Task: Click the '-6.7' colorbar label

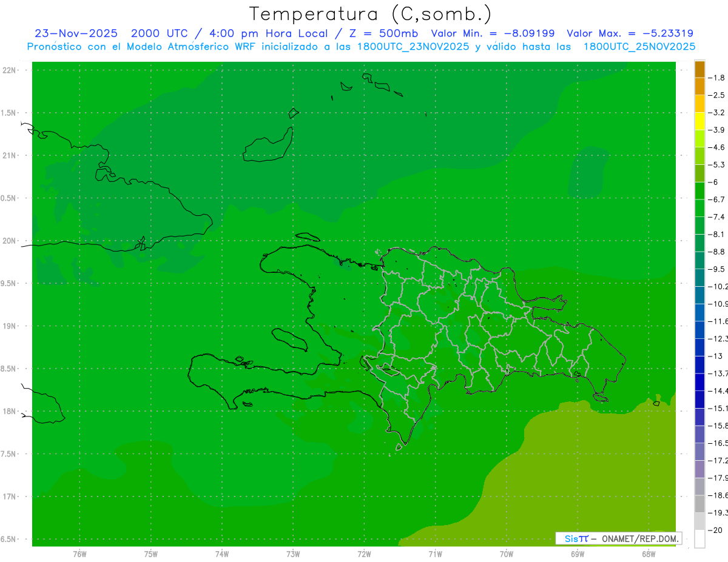Action: coord(718,199)
